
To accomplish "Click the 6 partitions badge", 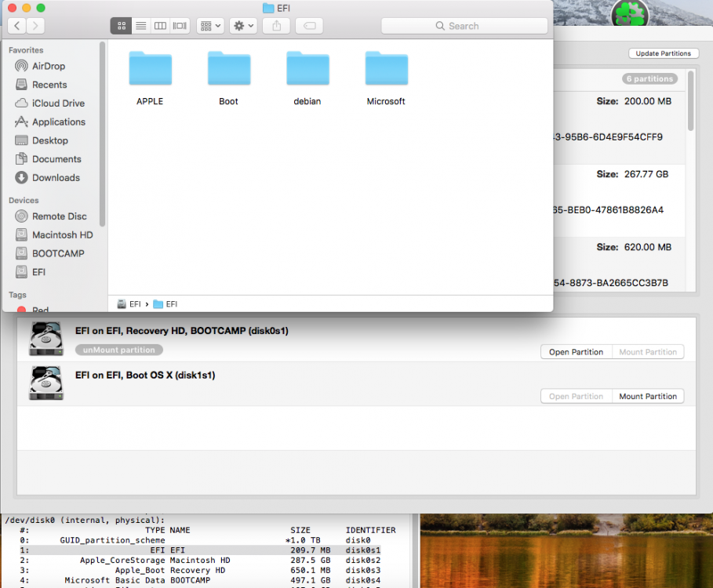I will (x=649, y=79).
